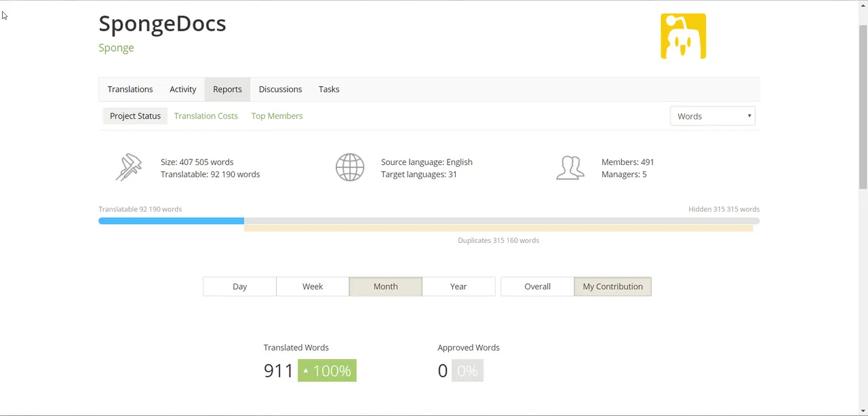
Task: Click the grey hidden words bar segment
Action: pyautogui.click(x=502, y=221)
